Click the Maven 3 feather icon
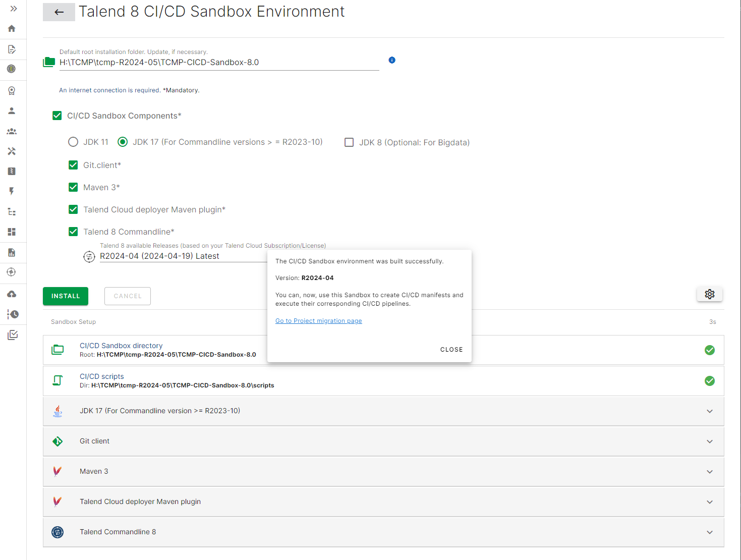741x560 pixels. click(57, 471)
